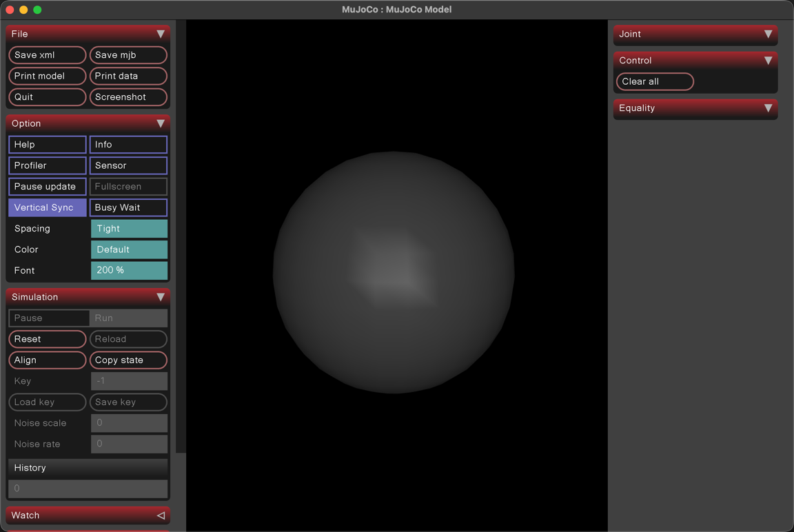
Task: Toggle the Sensor visualization
Action: click(128, 165)
